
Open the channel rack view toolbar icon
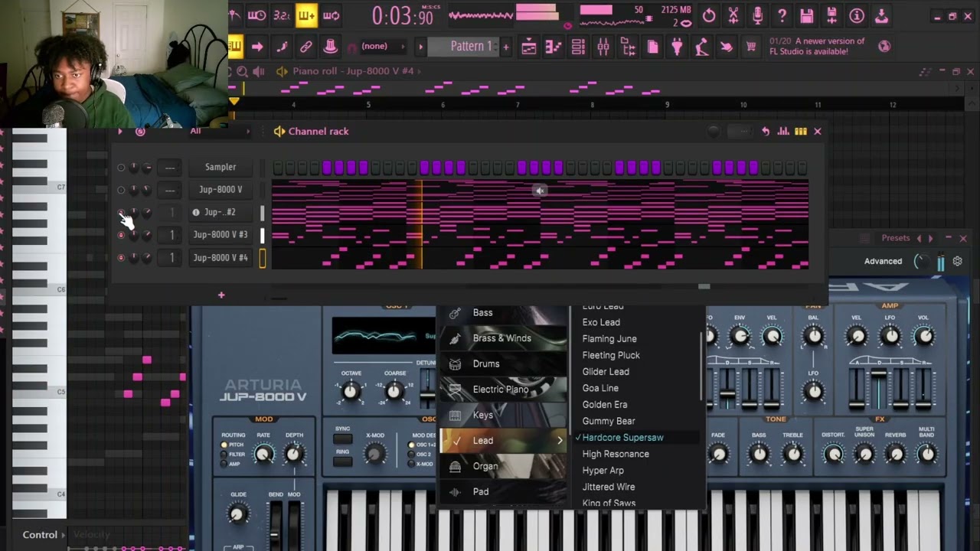(579, 47)
